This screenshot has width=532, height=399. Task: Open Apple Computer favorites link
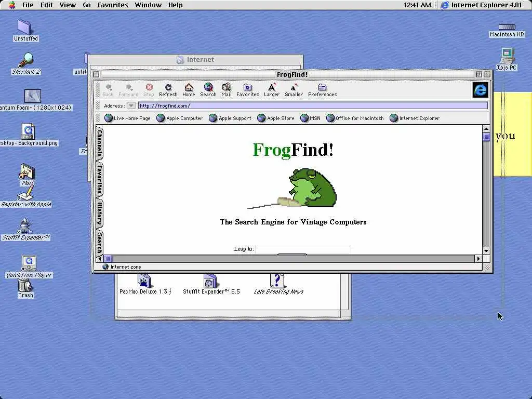[179, 118]
